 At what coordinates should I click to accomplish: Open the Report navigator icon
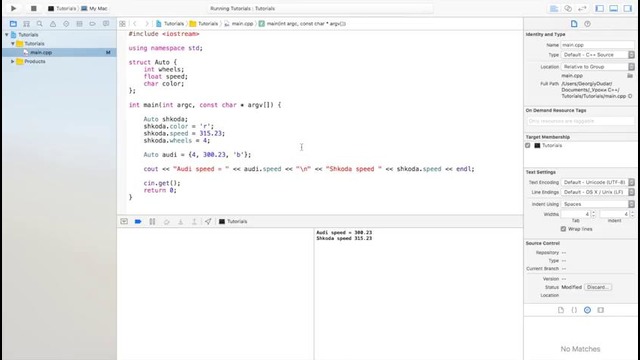pyautogui.click(x=106, y=24)
